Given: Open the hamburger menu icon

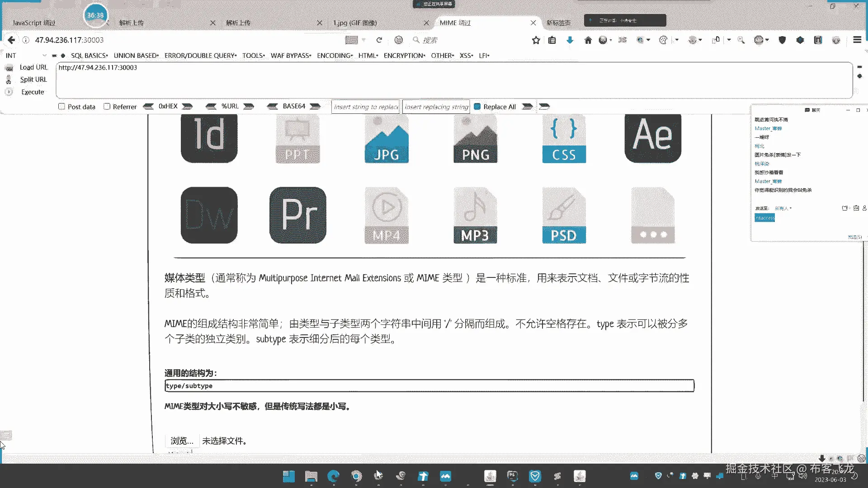Looking at the screenshot, I should pos(857,40).
